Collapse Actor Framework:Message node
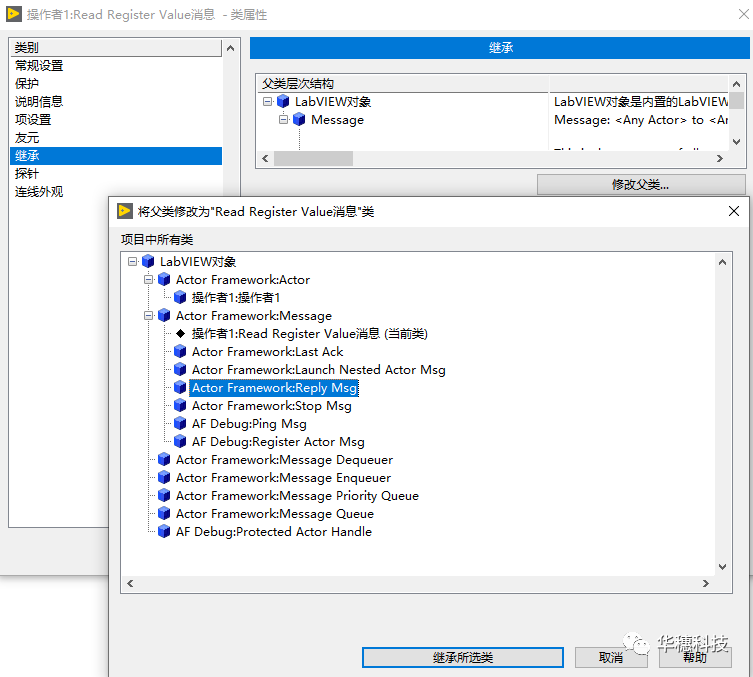Image resolution: width=753 pixels, height=677 pixels. 148,315
